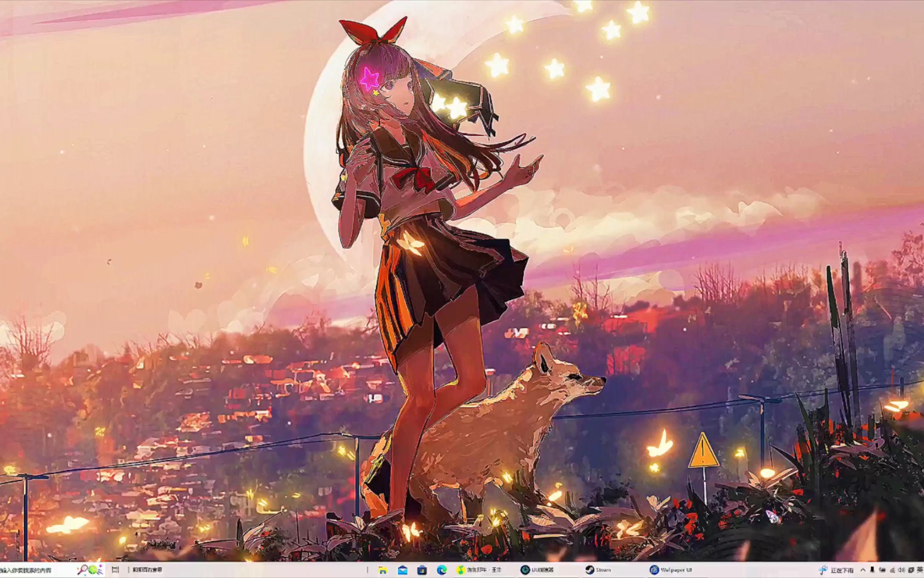Click the taskbar search input box
Image resolution: width=924 pixels, height=578 pixels.
click(52, 570)
